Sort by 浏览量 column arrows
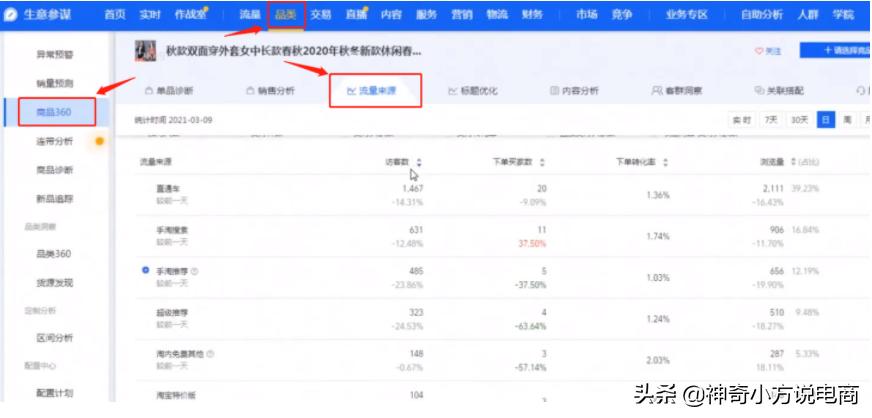Screen dimensions: 872x418 [x=792, y=162]
